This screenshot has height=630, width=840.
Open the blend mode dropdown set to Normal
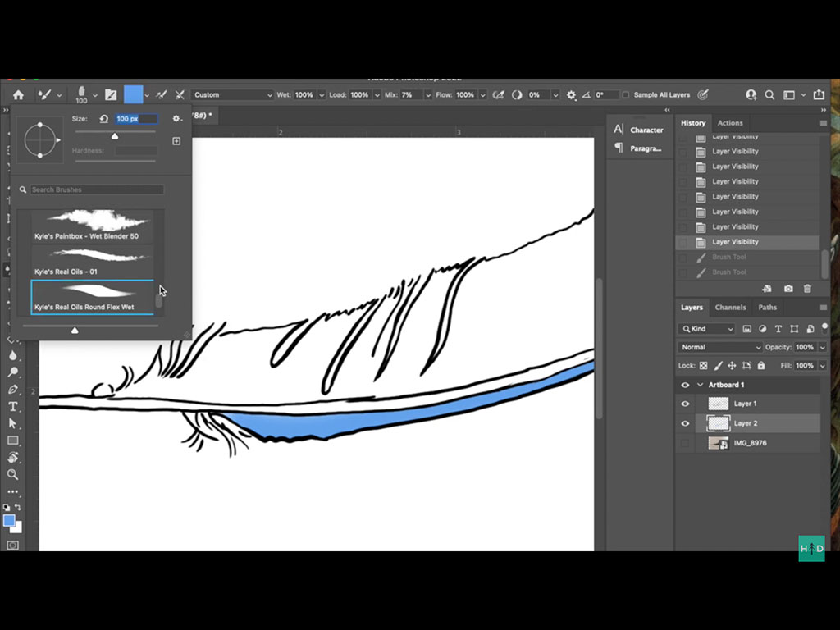click(719, 347)
